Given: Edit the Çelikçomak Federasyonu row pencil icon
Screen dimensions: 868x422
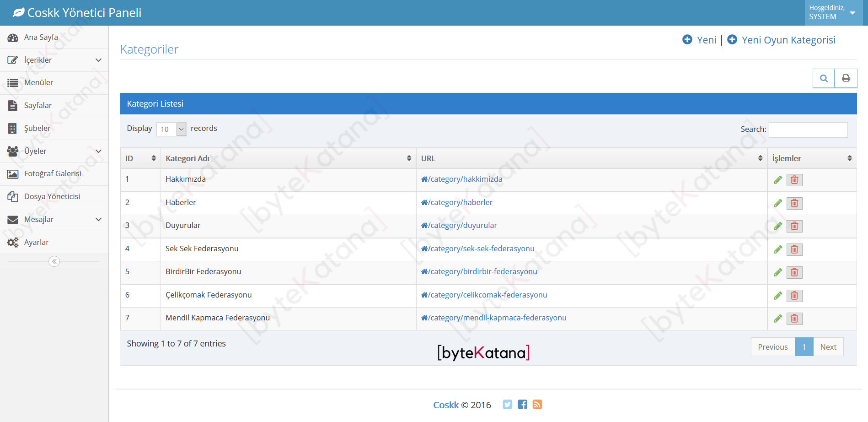Looking at the screenshot, I should (x=777, y=296).
